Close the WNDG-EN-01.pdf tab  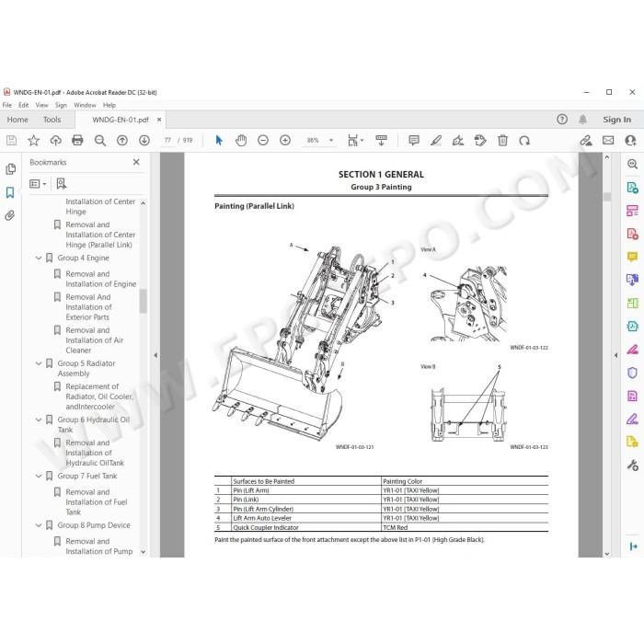pos(159,120)
